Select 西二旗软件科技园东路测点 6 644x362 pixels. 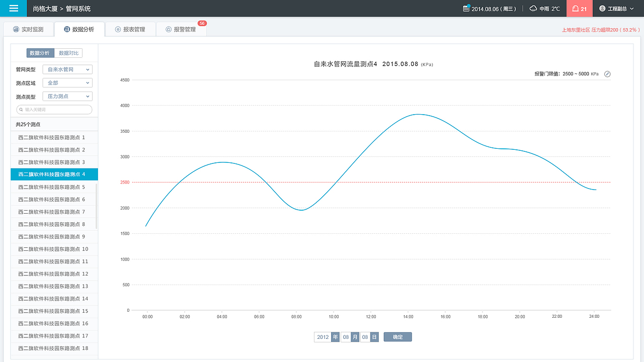(x=54, y=200)
